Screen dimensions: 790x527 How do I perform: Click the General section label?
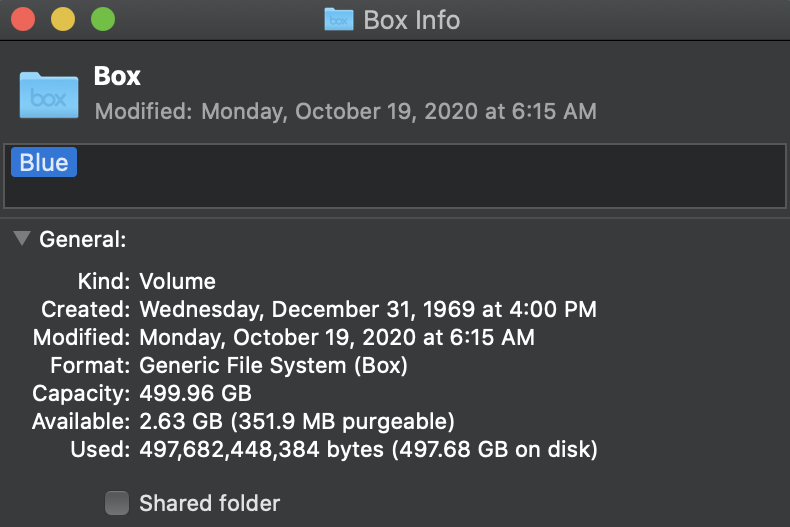coord(83,240)
